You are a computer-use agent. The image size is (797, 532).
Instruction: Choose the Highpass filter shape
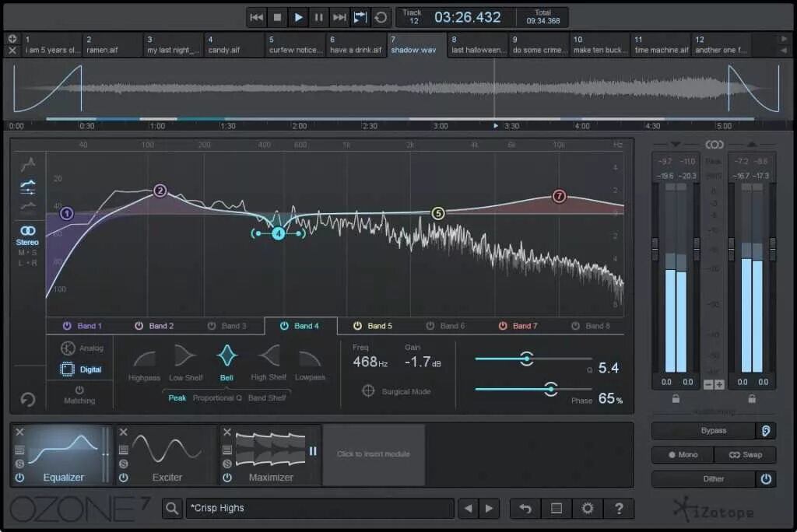144,363
